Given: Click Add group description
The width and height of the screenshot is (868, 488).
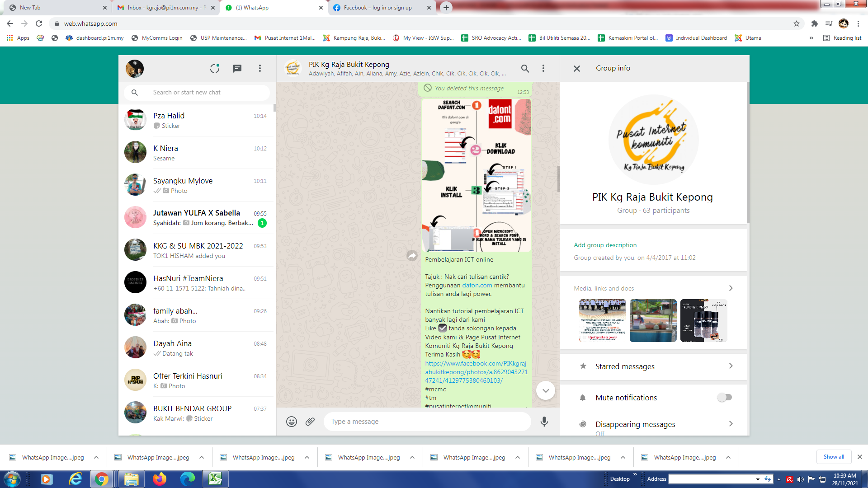Looking at the screenshot, I should click(605, 245).
